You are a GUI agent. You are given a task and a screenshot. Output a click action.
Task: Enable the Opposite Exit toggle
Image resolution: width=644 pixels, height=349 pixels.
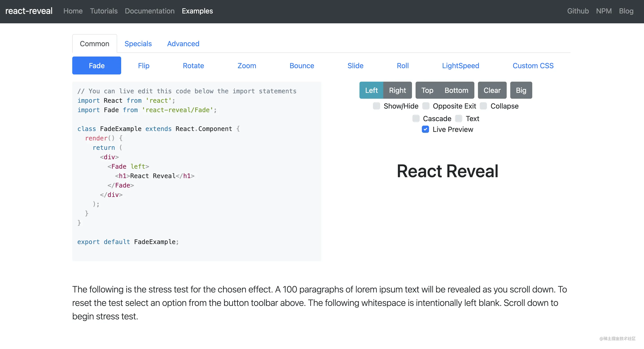[x=427, y=106]
